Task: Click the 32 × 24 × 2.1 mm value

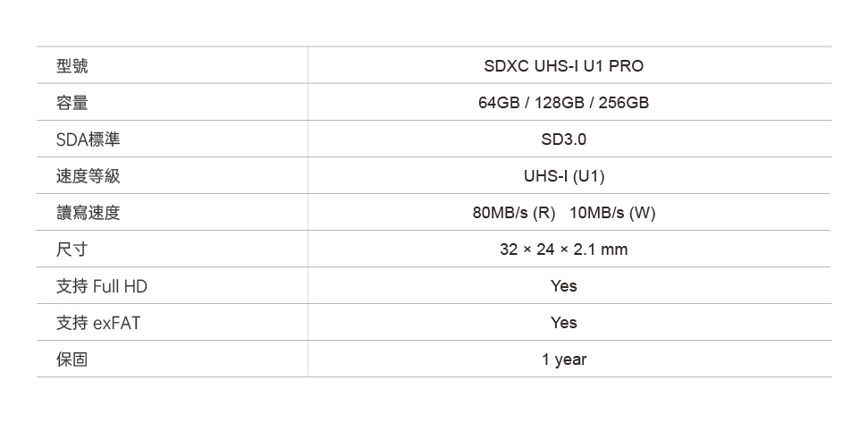Action: tap(563, 250)
